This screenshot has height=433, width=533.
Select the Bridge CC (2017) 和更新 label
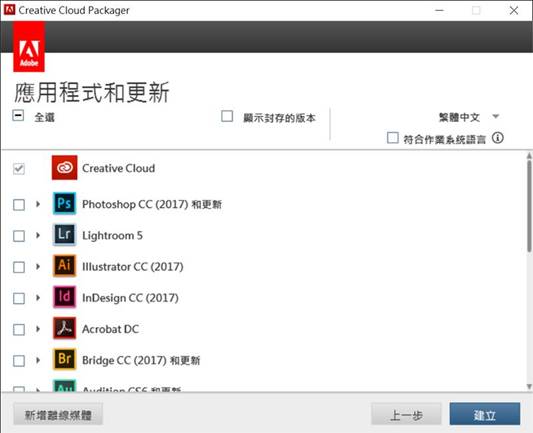tap(141, 360)
